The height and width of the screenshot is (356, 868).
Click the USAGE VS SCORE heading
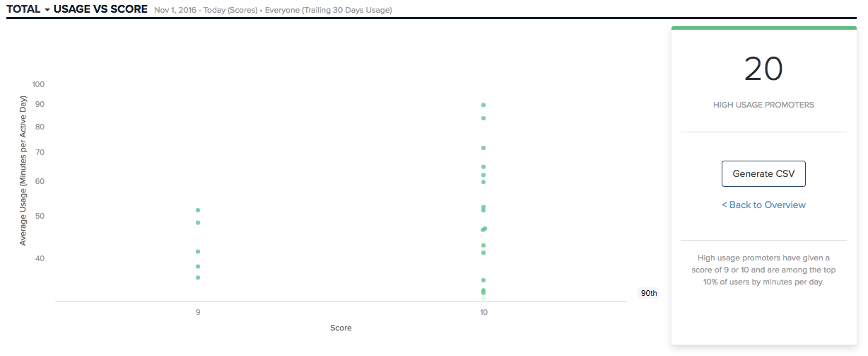100,9
